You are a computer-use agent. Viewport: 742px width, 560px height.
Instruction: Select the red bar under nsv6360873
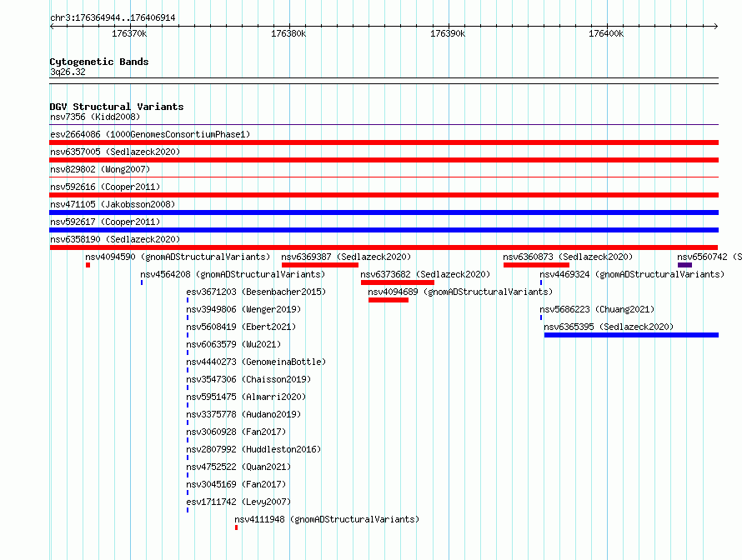[536, 265]
